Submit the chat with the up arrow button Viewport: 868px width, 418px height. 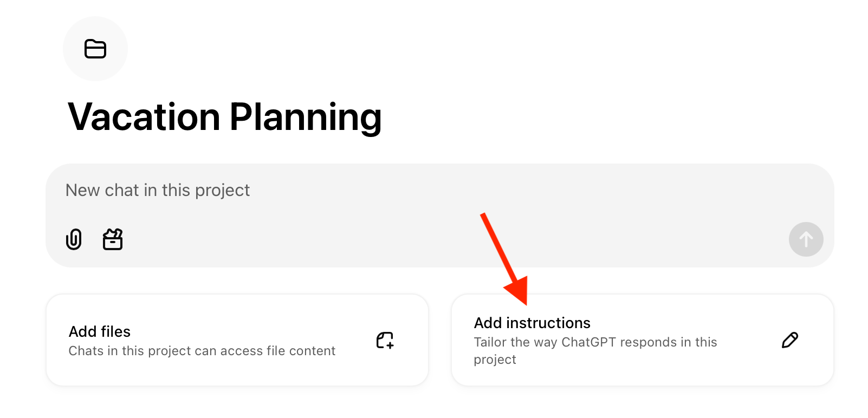pyautogui.click(x=806, y=239)
